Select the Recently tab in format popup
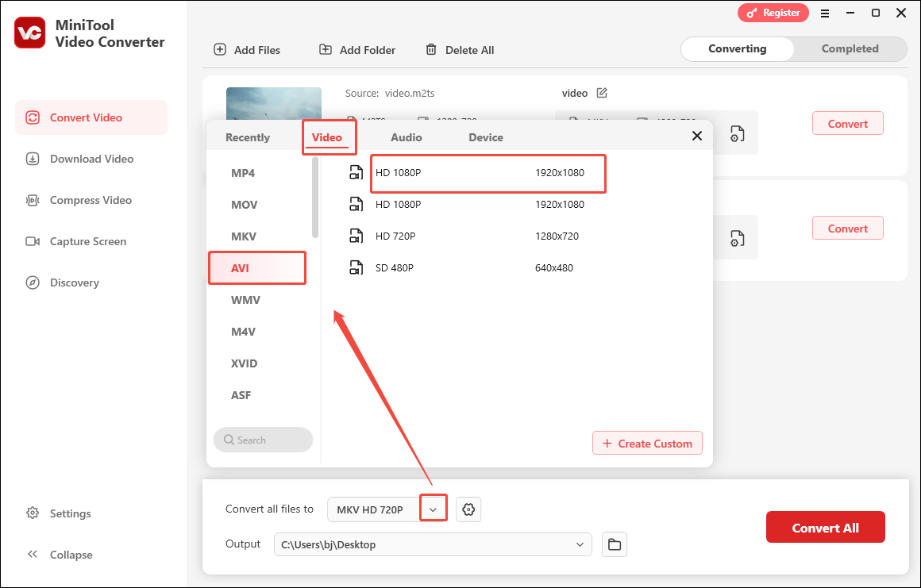The height and width of the screenshot is (588, 921). (x=247, y=137)
